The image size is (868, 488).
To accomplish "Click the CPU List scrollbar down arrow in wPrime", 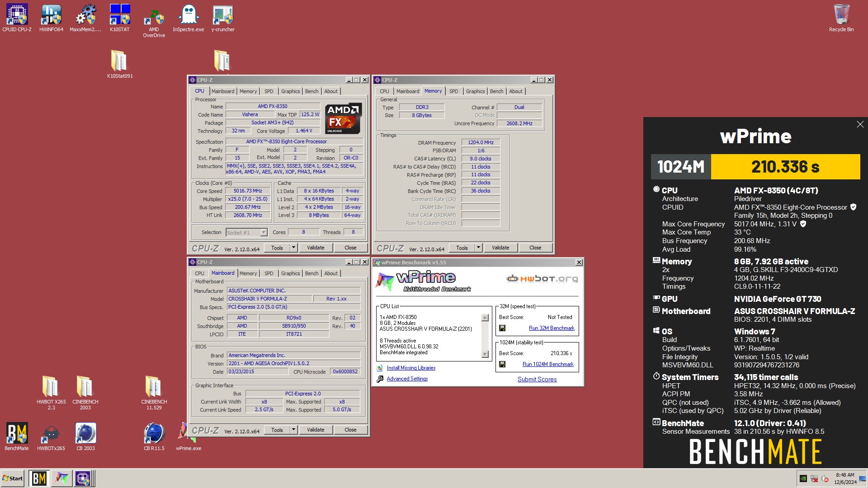I will (x=485, y=354).
